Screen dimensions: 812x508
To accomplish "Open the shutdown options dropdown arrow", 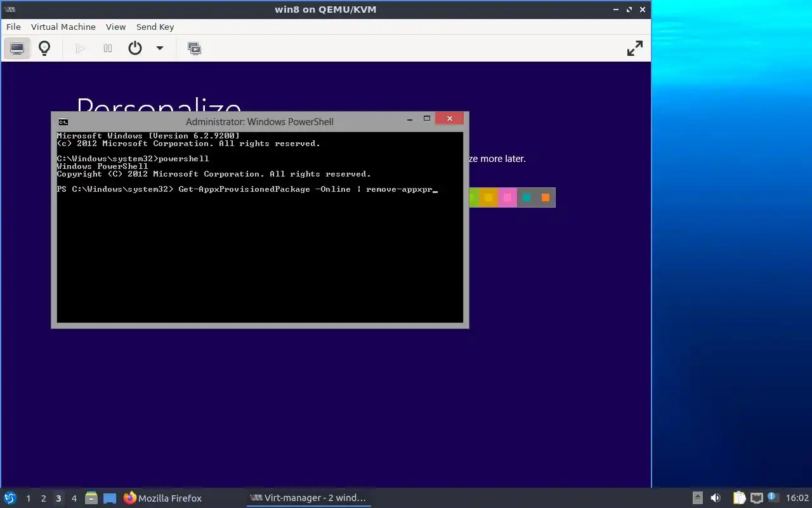I will point(160,48).
